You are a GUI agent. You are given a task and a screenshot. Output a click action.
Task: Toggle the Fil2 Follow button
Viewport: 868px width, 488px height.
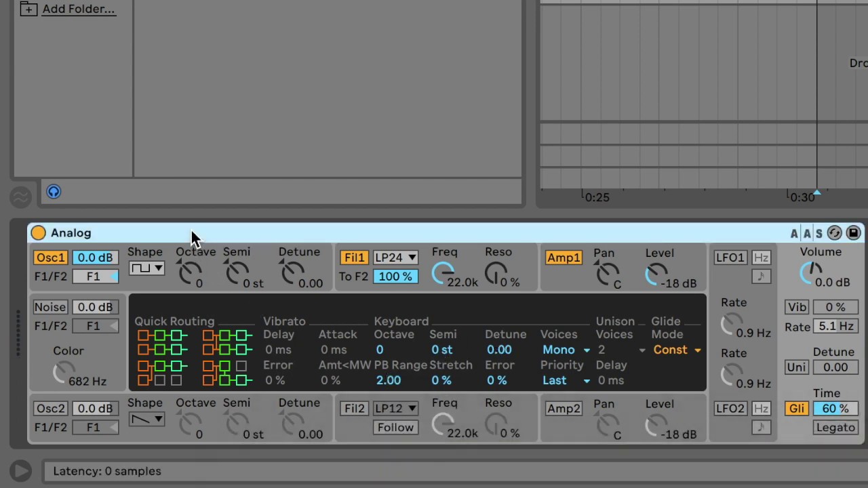click(x=395, y=428)
